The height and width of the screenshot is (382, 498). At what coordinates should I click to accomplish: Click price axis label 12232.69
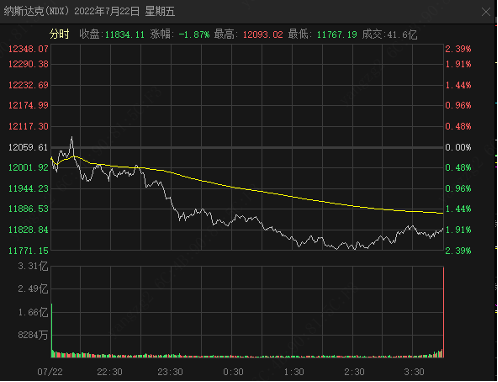coord(28,85)
